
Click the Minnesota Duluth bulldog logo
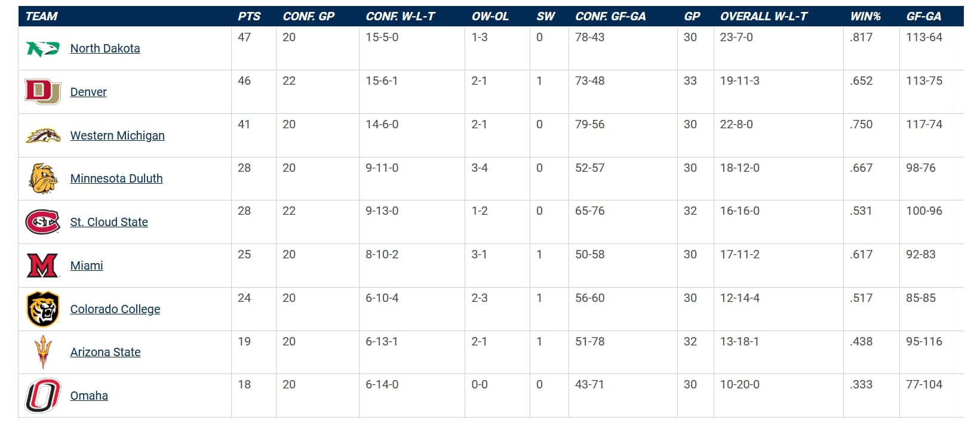(42, 178)
